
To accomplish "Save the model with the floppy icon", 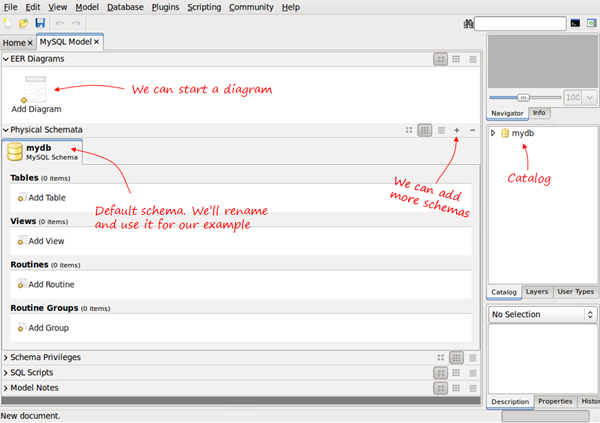I will point(40,23).
